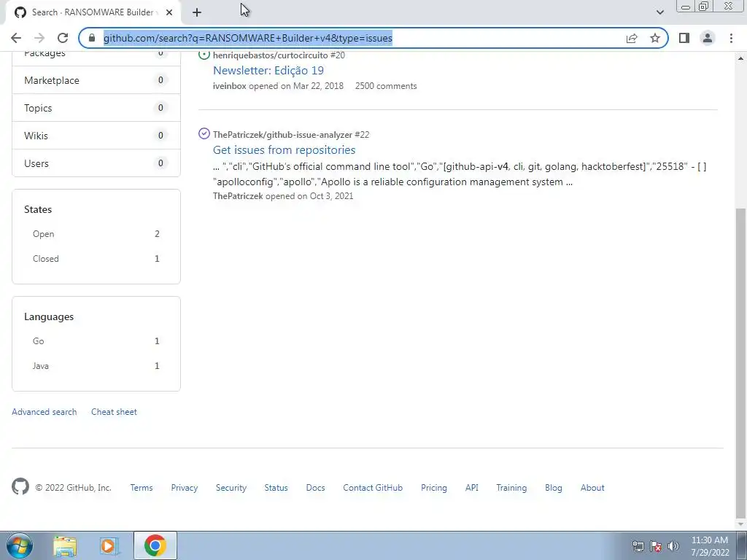Screen dimensions: 747x560
Task: Open the Advanced search link
Action: tap(44, 412)
